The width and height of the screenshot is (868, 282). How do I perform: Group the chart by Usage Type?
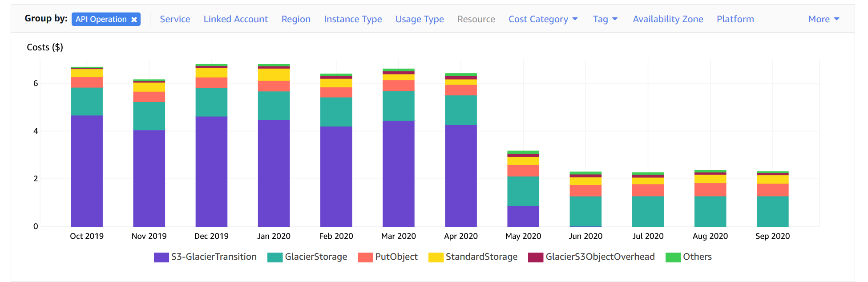click(x=419, y=19)
